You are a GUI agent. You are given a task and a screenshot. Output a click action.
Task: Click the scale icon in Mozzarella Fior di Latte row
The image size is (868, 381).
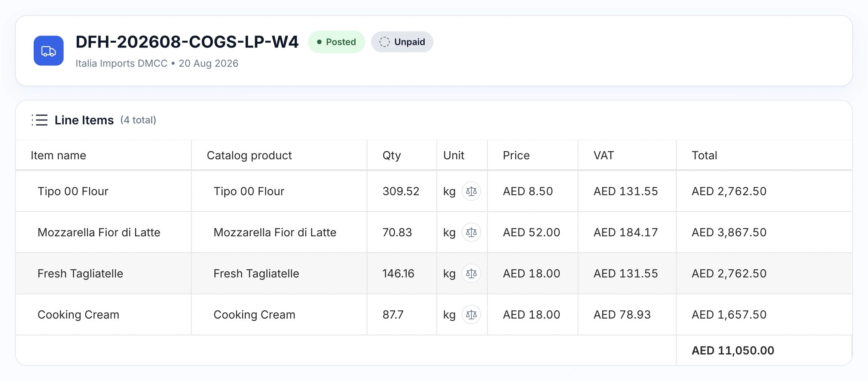pos(471,233)
